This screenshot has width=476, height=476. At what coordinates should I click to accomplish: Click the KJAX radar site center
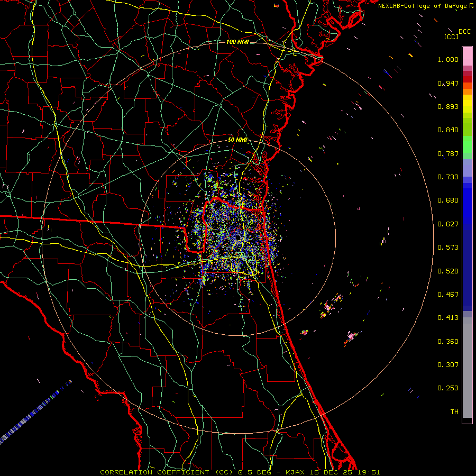pyautogui.click(x=239, y=237)
